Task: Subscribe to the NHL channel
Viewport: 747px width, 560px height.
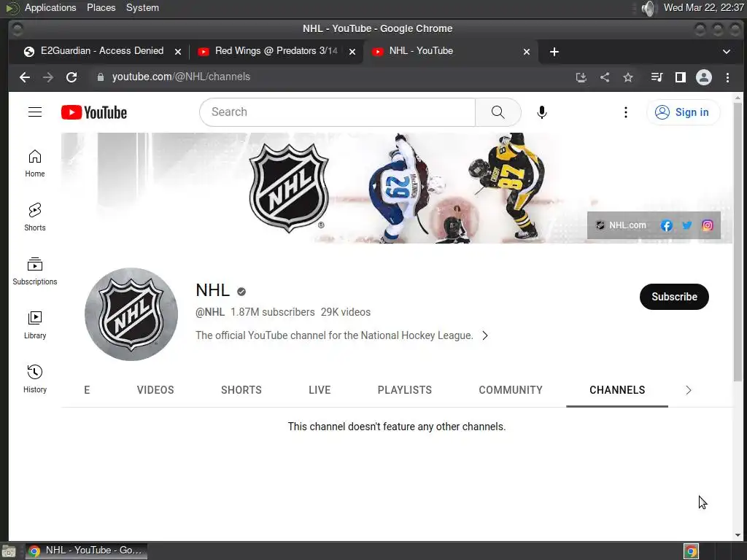Action: [674, 297]
